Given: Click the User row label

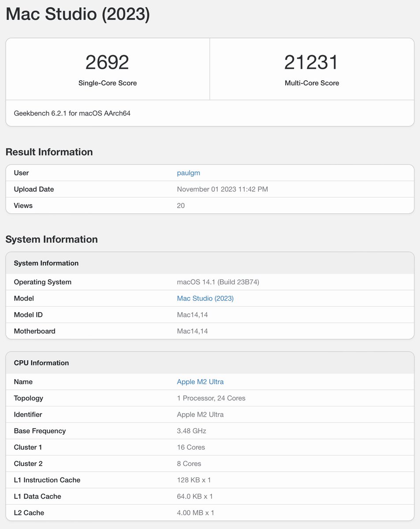Looking at the screenshot, I should (21, 173).
